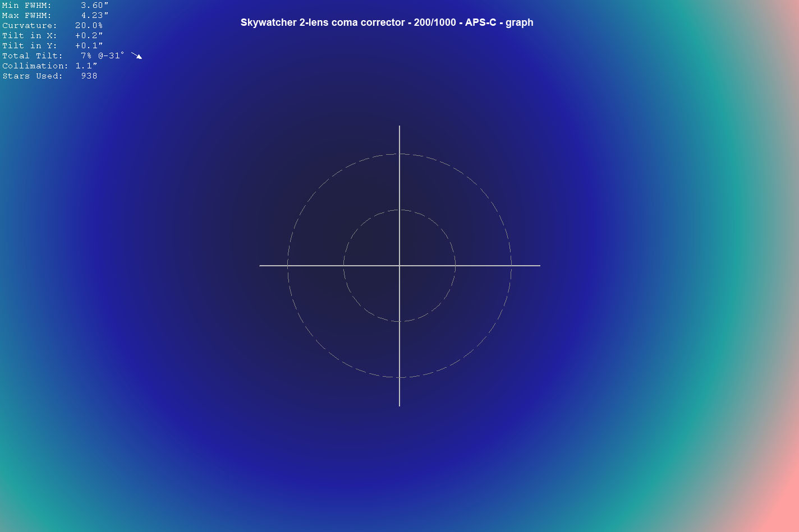This screenshot has width=799, height=532.
Task: Click the crosshair center intersection point
Action: point(399,265)
